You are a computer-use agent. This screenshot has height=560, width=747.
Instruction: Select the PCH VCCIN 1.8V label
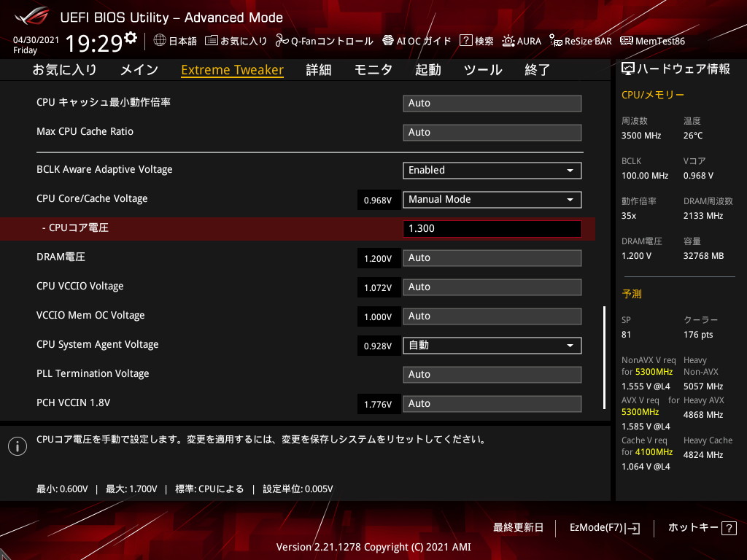(x=74, y=402)
